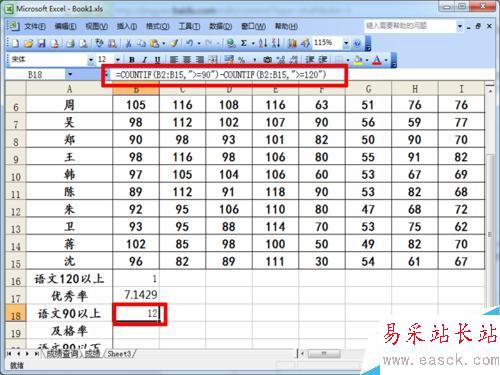Screen dimensions: 500x375
Task: Open the 插入(I) menu
Action: [x=127, y=26]
